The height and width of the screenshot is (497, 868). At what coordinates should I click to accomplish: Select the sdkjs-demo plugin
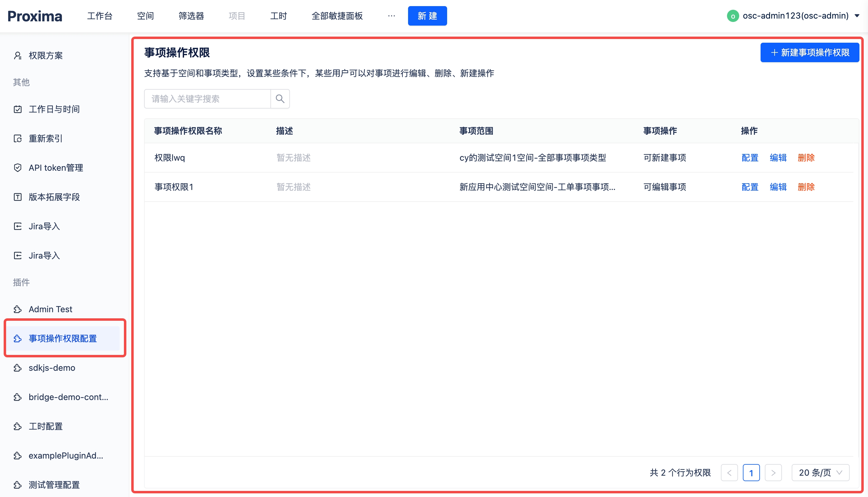pos(52,368)
